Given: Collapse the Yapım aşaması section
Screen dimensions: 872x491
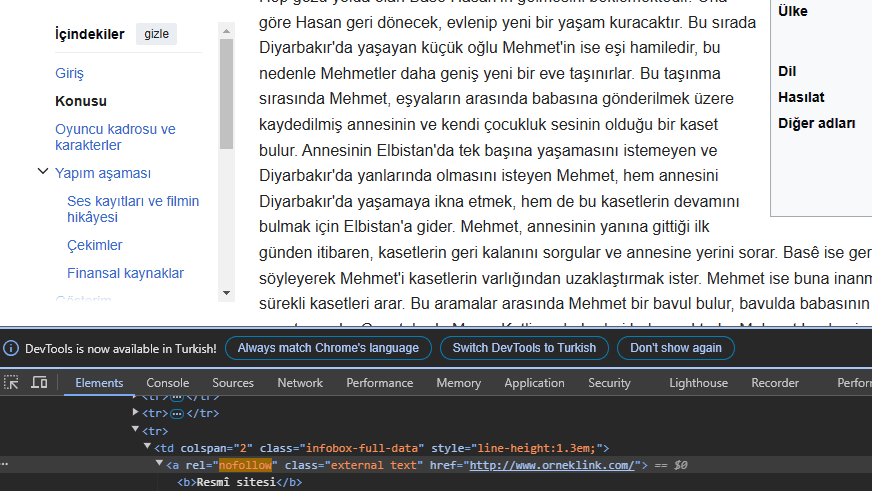Looking at the screenshot, I should tap(43, 173).
